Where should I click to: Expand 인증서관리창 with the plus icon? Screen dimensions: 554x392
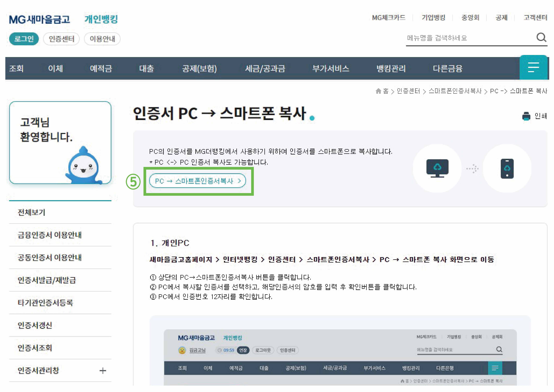tap(103, 371)
